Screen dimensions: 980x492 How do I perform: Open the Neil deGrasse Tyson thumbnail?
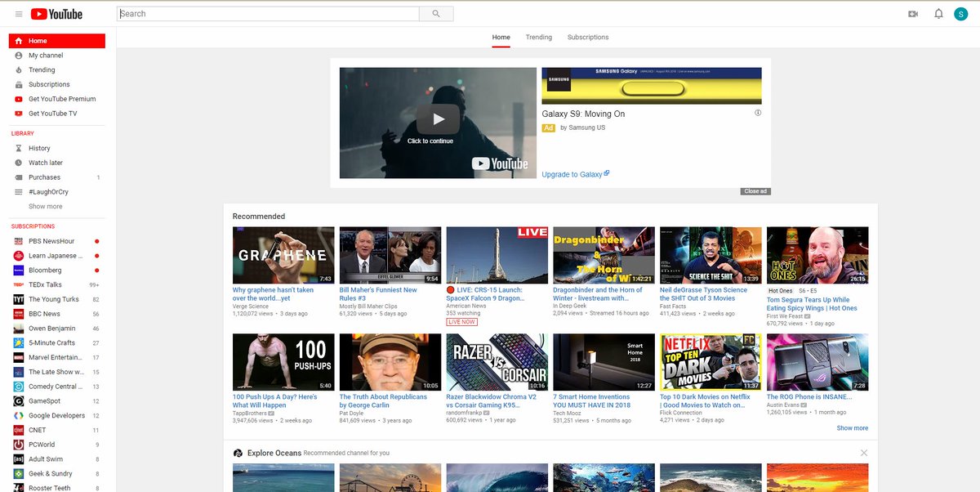tap(710, 255)
